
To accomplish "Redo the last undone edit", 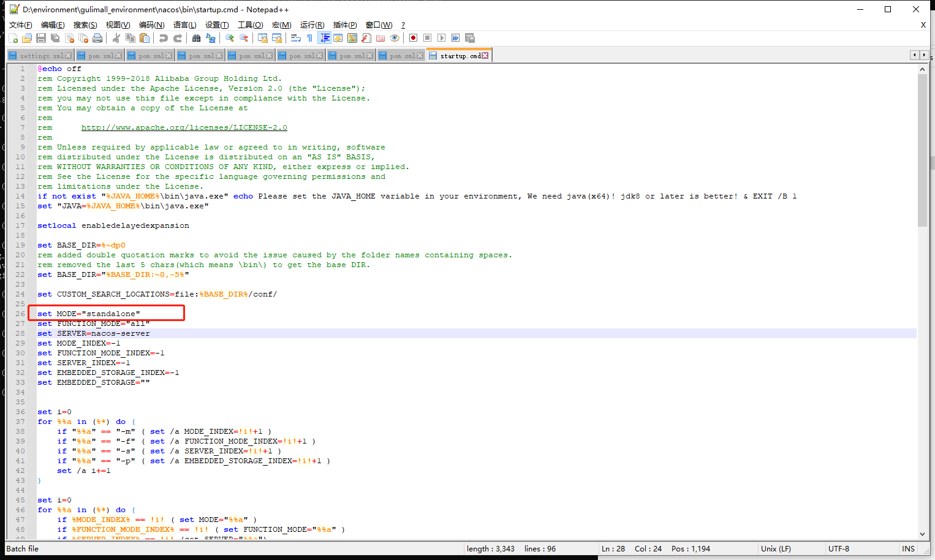I will (177, 38).
